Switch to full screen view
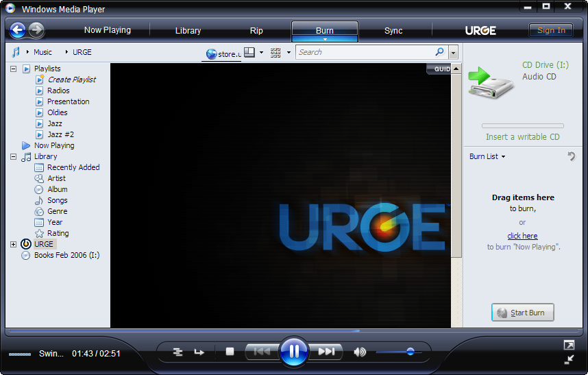The image size is (588, 375). click(x=569, y=345)
